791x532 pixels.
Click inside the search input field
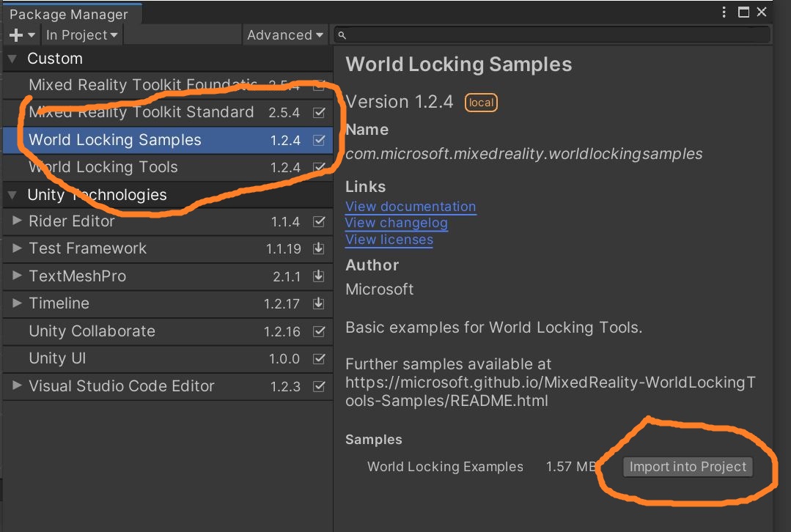tap(550, 34)
